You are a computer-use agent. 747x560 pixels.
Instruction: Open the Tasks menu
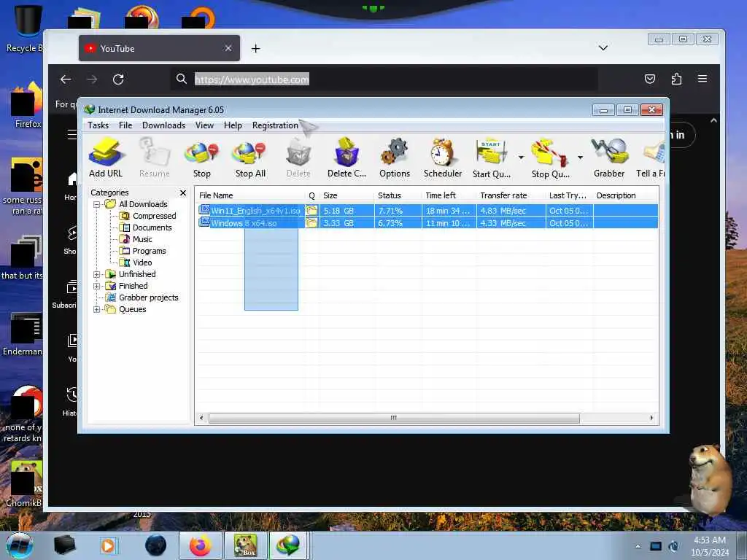[98, 125]
